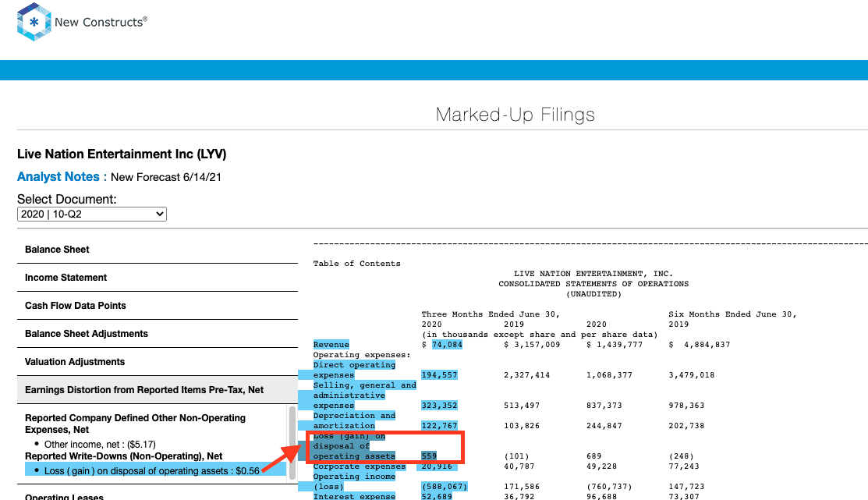
Task: Click the value 147,723
Action: [x=686, y=487]
